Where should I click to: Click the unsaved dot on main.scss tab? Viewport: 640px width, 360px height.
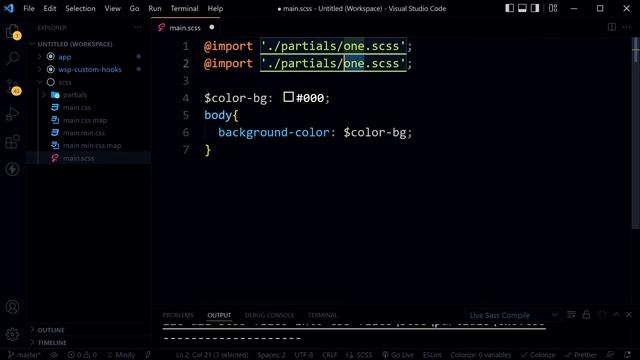point(211,27)
